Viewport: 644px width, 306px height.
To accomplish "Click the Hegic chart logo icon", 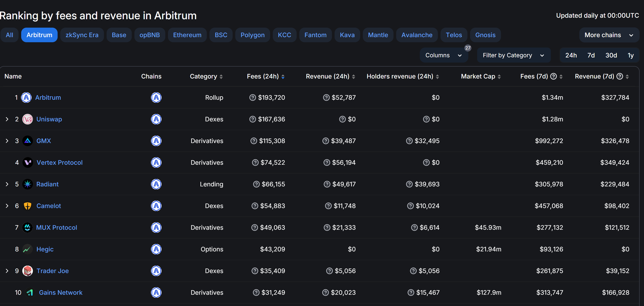I will 28,249.
